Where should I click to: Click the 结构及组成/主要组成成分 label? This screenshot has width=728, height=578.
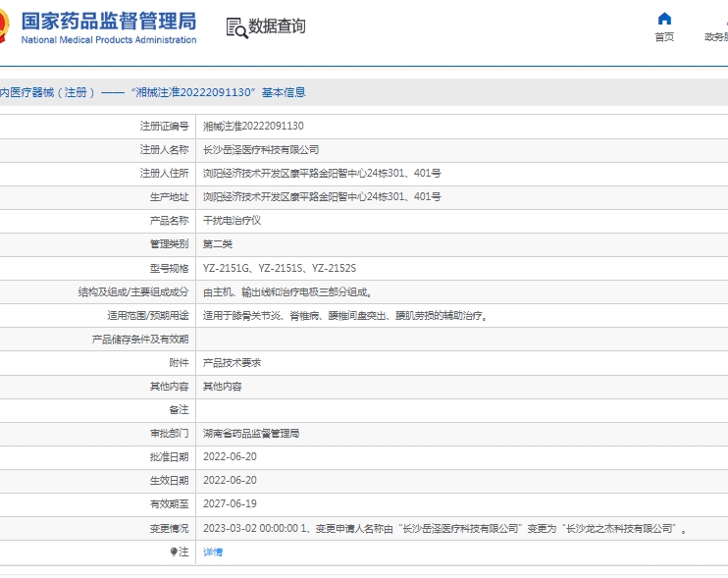(x=133, y=292)
